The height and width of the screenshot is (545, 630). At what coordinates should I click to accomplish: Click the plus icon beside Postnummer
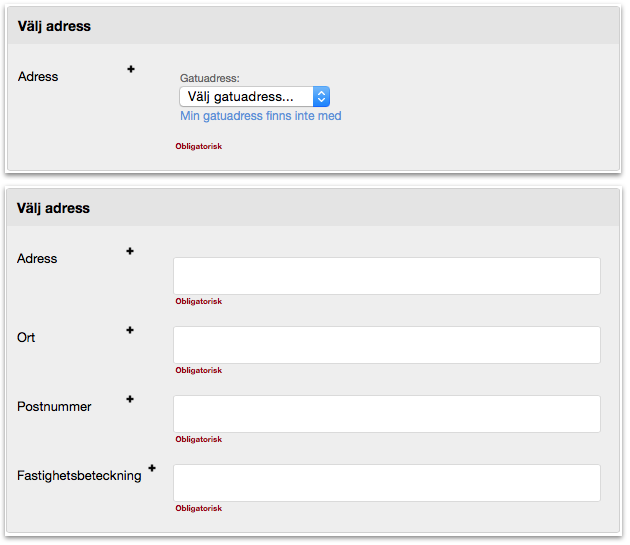click(x=130, y=398)
